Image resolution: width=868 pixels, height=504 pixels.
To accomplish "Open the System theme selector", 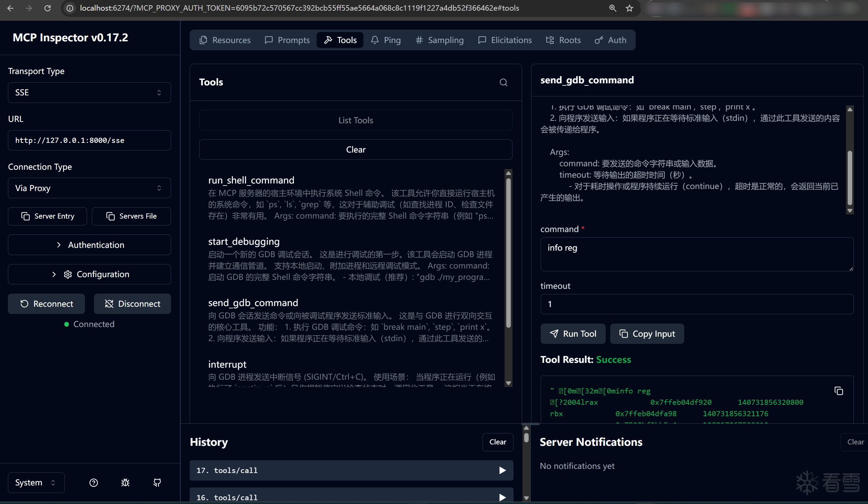I will pyautogui.click(x=36, y=482).
